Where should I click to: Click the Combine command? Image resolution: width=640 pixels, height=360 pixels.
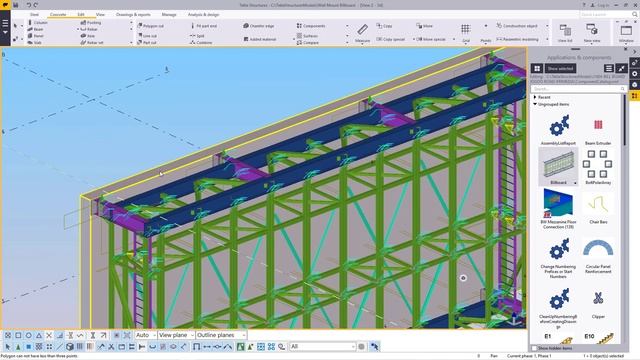(x=201, y=42)
